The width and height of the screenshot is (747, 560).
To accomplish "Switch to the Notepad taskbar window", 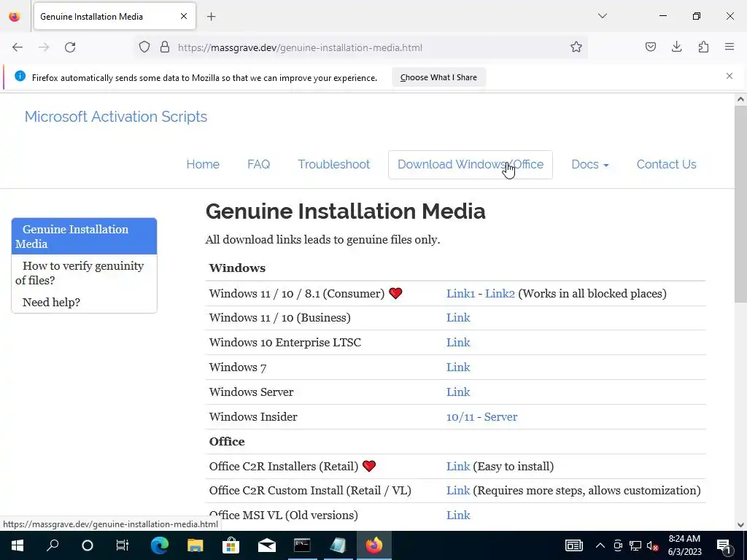I will (x=338, y=545).
